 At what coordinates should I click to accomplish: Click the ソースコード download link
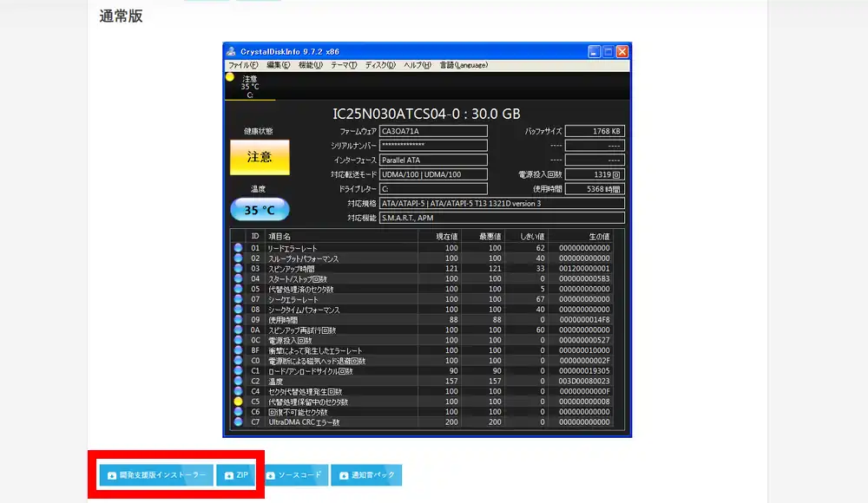[296, 475]
